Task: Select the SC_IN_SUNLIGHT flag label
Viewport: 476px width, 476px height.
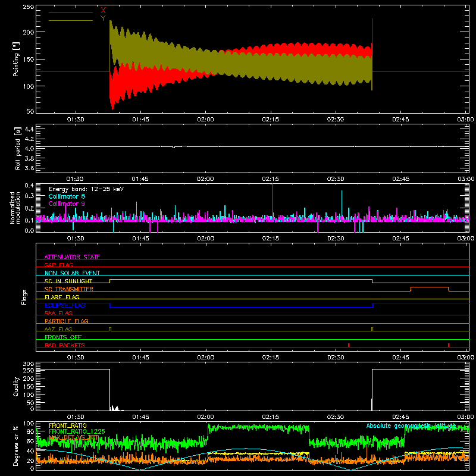Action: (68, 281)
